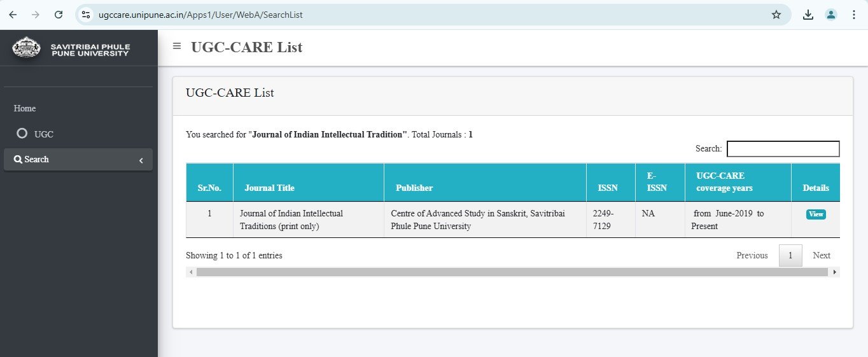Image resolution: width=868 pixels, height=357 pixels.
Task: Click the browser forward arrow
Action: (x=36, y=15)
